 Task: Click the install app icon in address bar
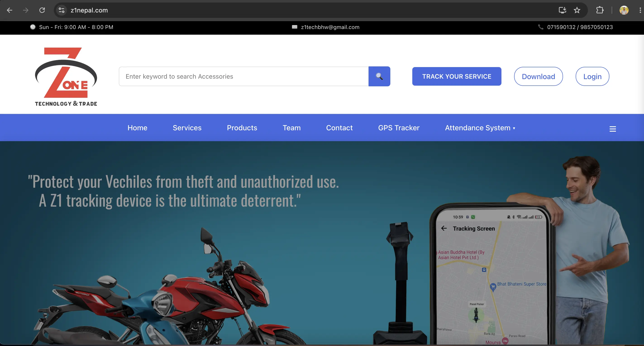coord(563,10)
